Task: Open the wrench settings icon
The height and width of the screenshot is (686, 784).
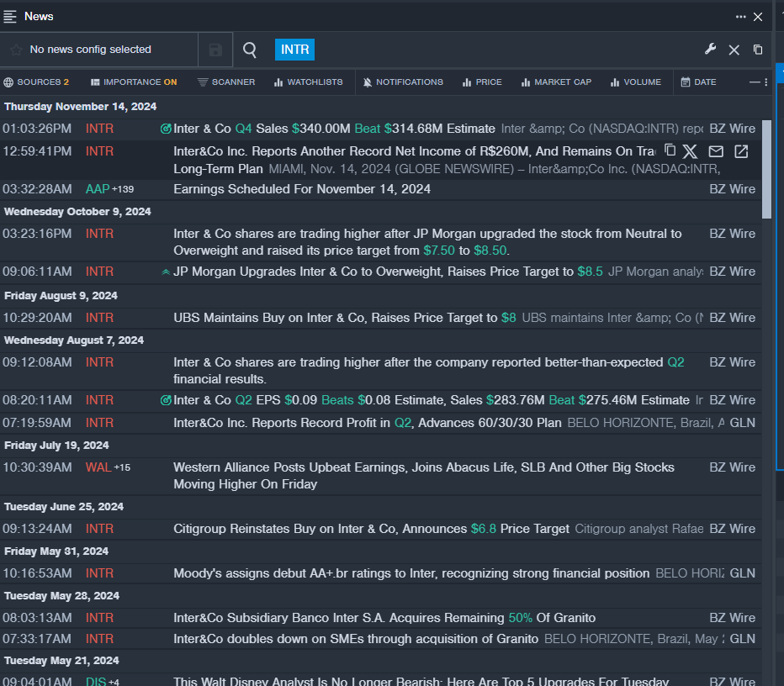Action: (710, 50)
